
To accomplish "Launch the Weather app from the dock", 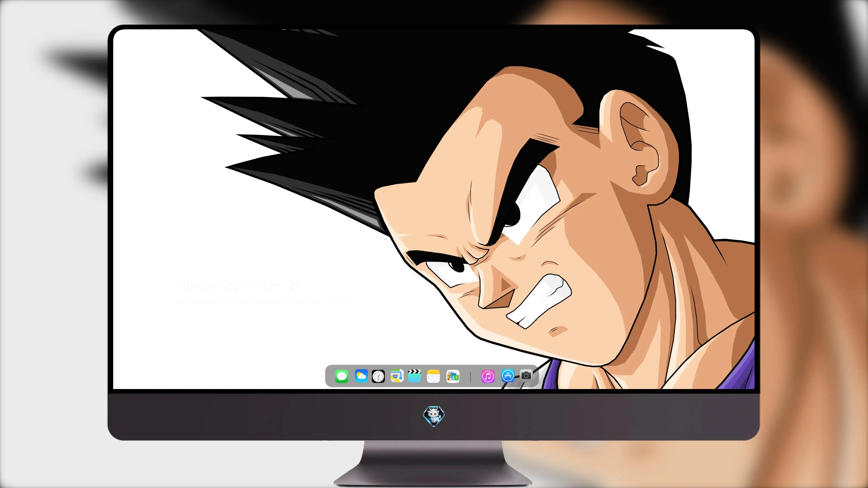I will 361,376.
